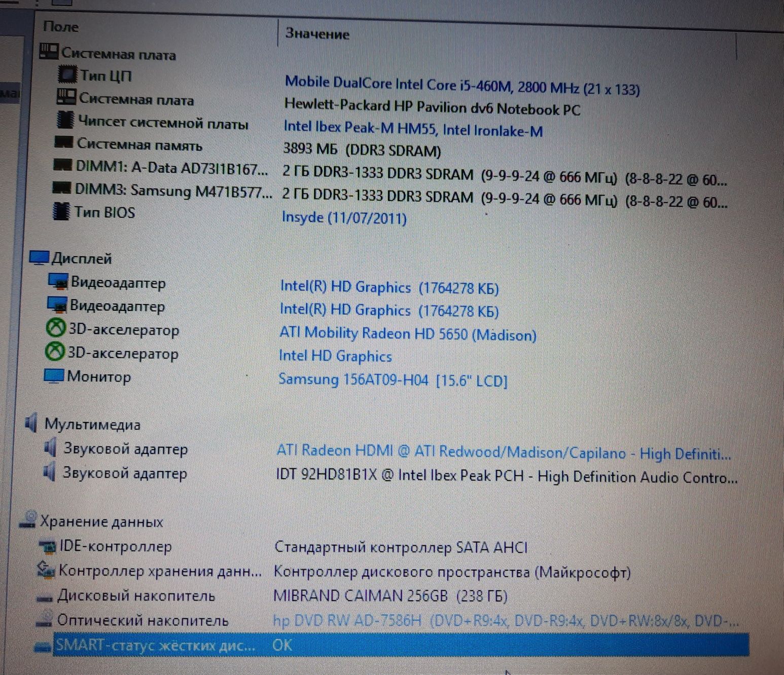Click the 'Значение' column header
784x675 pixels.
tap(317, 34)
